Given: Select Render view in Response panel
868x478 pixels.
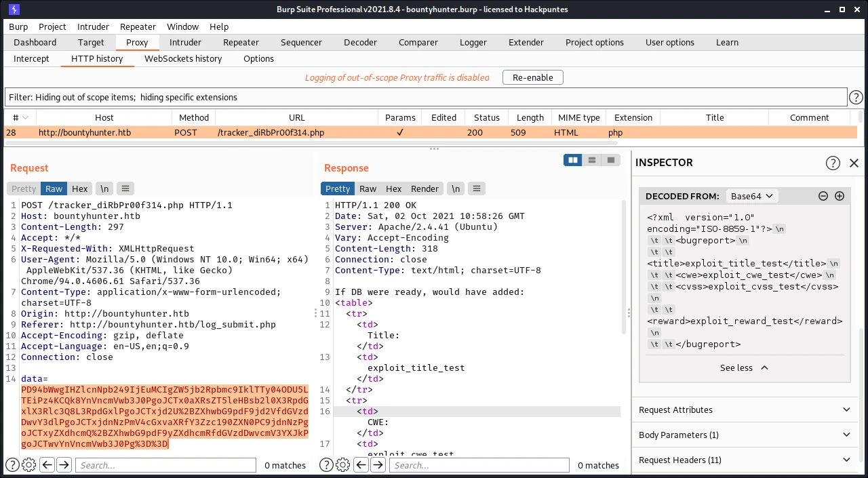Looking at the screenshot, I should (x=425, y=188).
